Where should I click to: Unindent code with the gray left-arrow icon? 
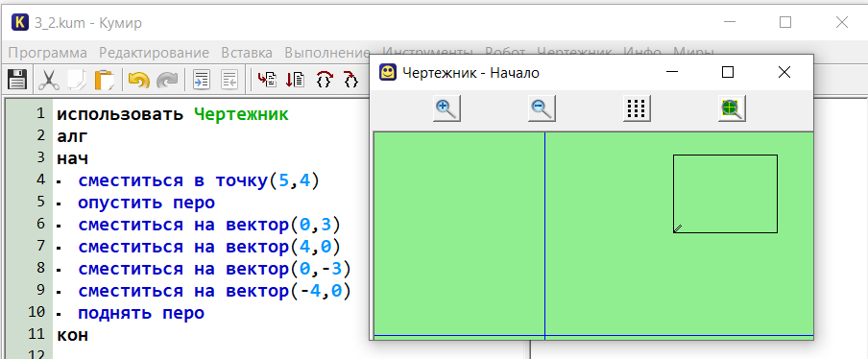[x=229, y=81]
